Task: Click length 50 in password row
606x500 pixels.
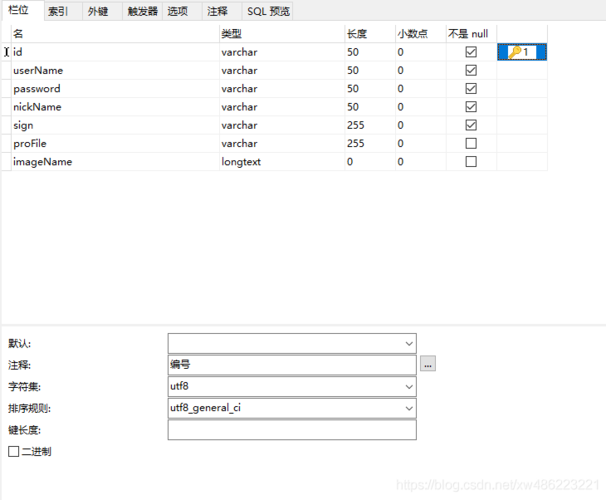Action: pos(370,88)
